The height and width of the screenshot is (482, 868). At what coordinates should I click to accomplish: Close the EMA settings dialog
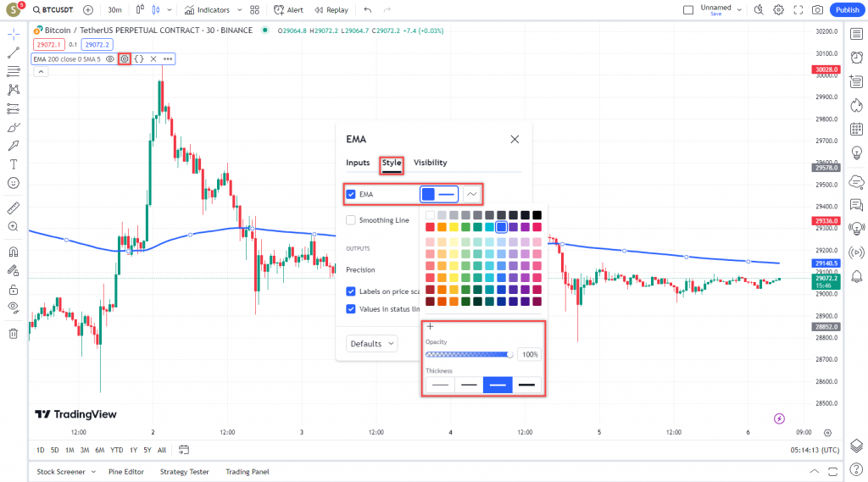(515, 140)
